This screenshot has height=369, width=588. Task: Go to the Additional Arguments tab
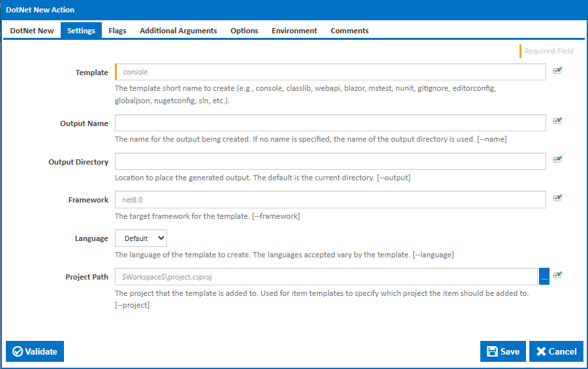178,31
